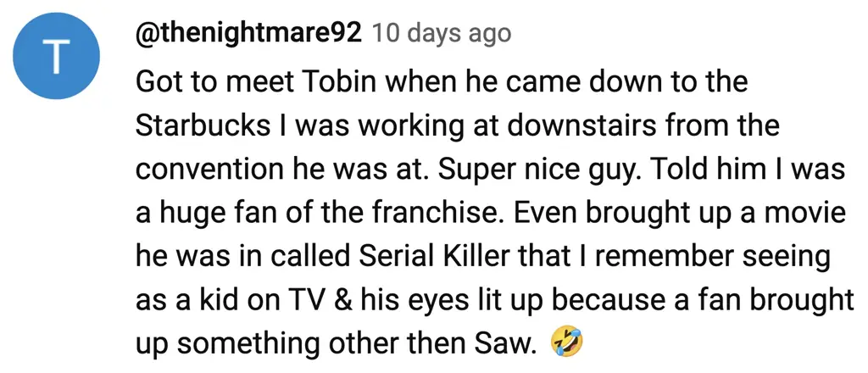Open @thenightmare92 channel link
The height and width of the screenshot is (373, 868).
(248, 33)
